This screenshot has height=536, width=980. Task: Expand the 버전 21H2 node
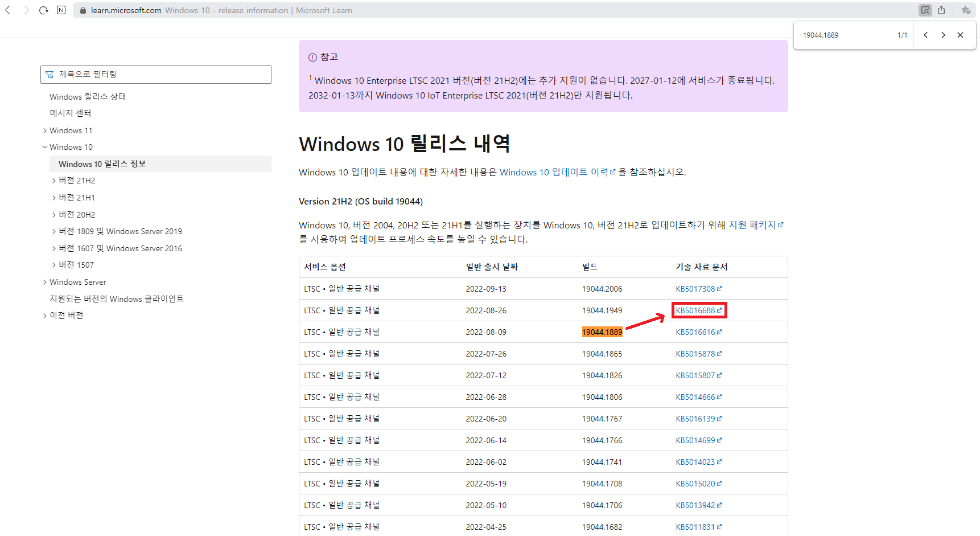click(x=54, y=181)
